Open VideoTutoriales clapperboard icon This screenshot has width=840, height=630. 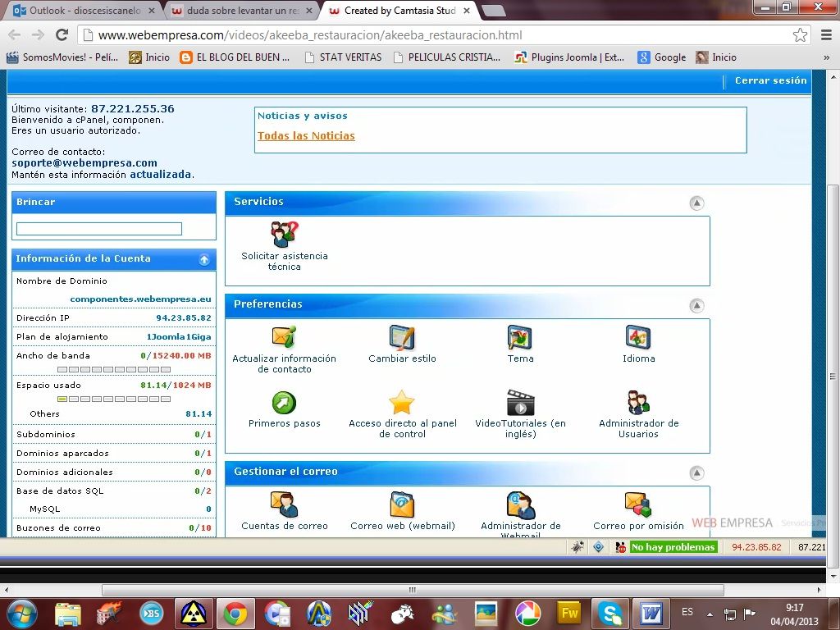click(x=520, y=402)
